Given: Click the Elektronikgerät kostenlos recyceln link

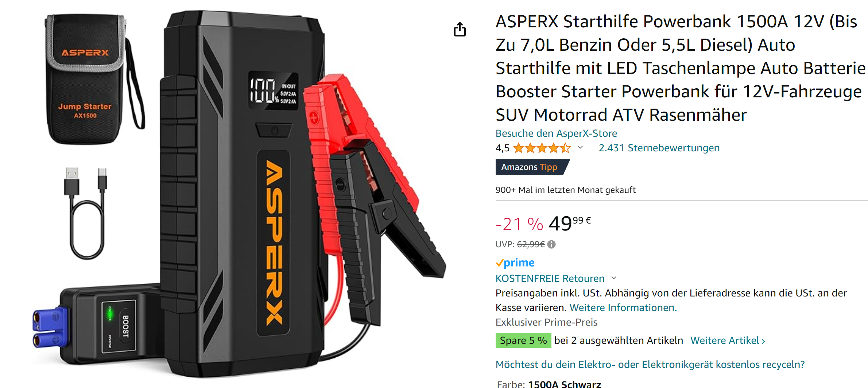Looking at the screenshot, I should click(650, 365).
